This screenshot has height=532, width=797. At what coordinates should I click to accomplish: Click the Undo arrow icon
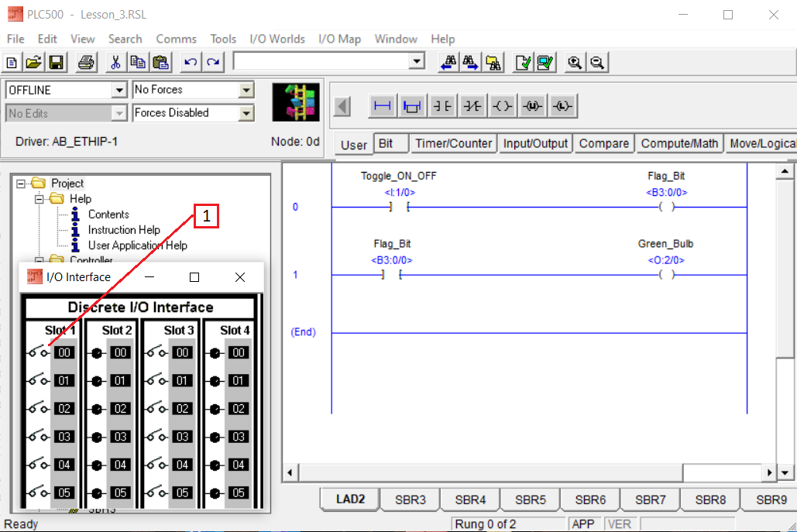click(191, 63)
